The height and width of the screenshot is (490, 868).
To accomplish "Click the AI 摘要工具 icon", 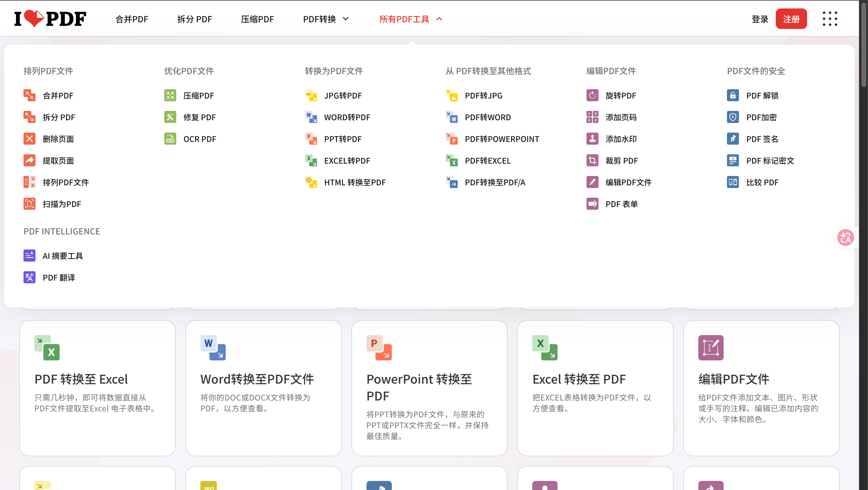I will coord(29,256).
